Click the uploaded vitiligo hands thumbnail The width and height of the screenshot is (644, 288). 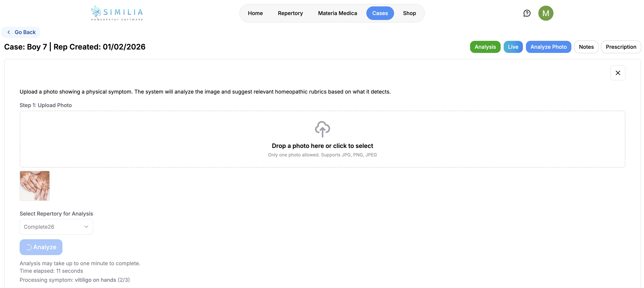point(35,186)
